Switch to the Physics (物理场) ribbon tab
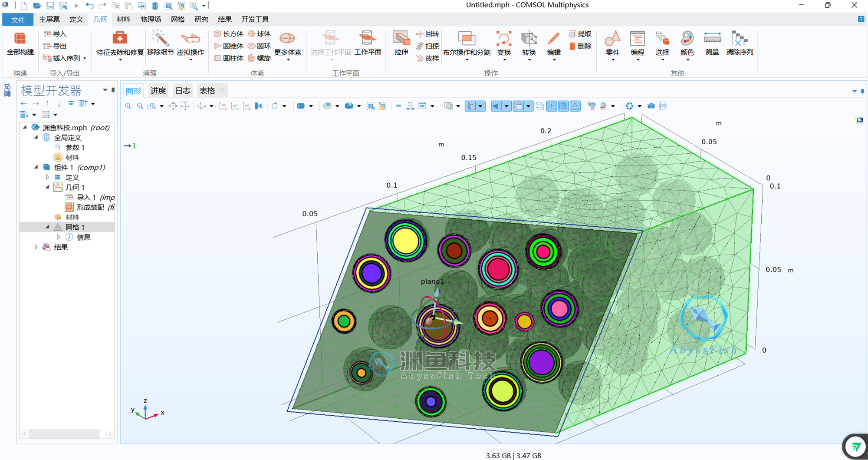 pos(151,19)
